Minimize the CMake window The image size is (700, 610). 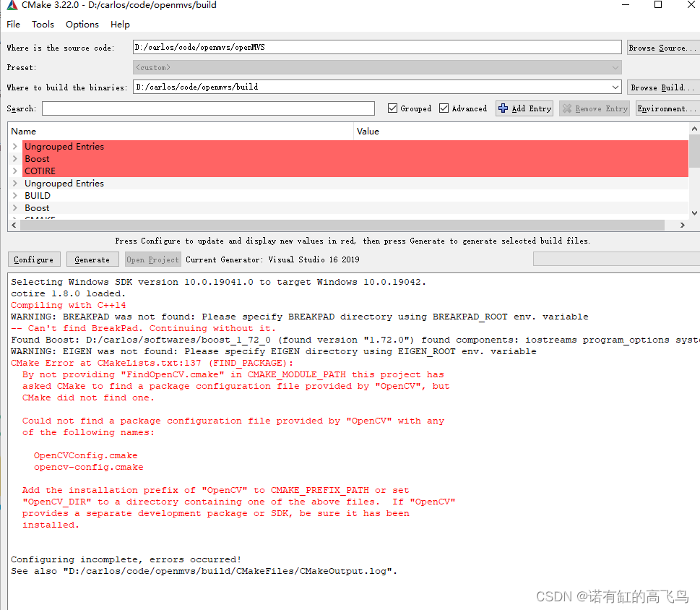pos(626,5)
